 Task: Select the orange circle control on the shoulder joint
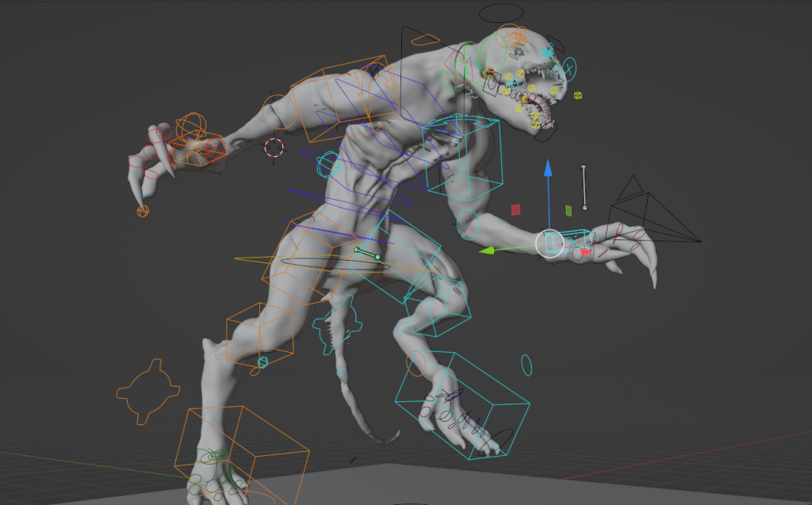[x=280, y=113]
